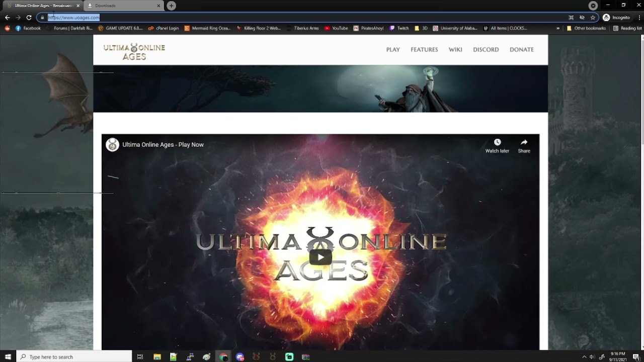Click the camera-blocked icon in the address bar

point(582,17)
